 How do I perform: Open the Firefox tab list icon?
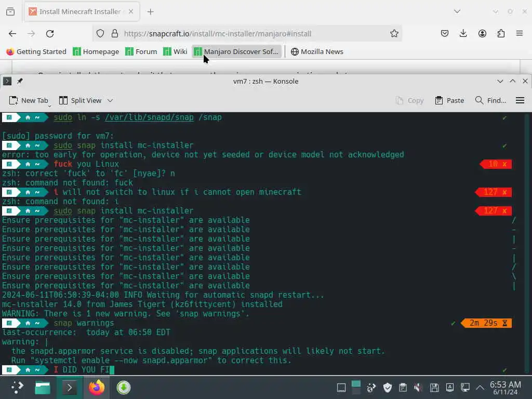10,11
